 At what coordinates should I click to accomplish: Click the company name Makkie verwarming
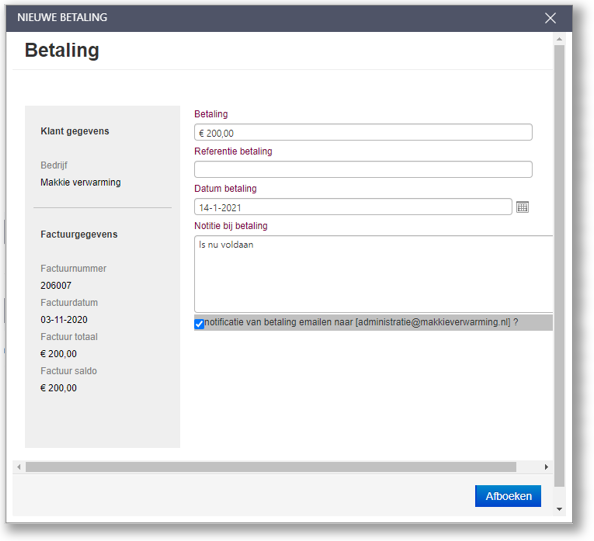coord(81,182)
